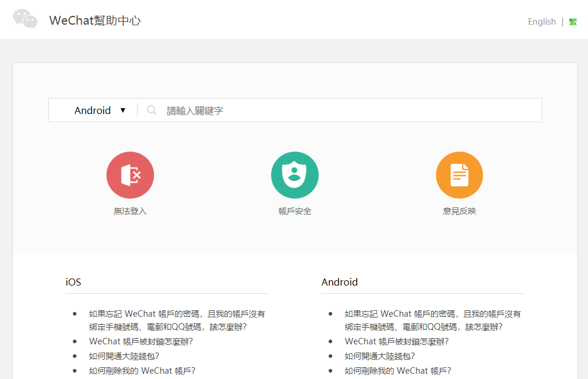
Task: Expand the Android platform dropdown
Action: [x=100, y=110]
